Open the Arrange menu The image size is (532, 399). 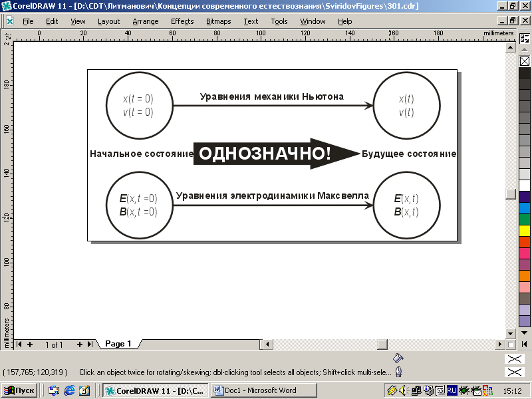(146, 21)
